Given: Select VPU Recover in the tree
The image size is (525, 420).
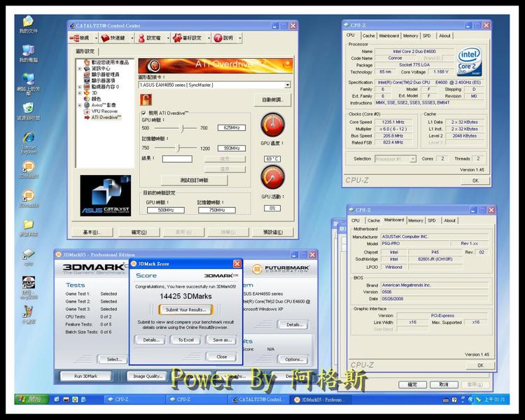Looking at the screenshot, I should click(104, 111).
